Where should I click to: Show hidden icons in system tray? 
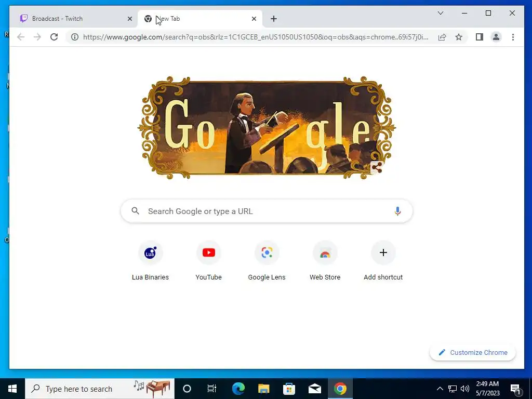440,389
